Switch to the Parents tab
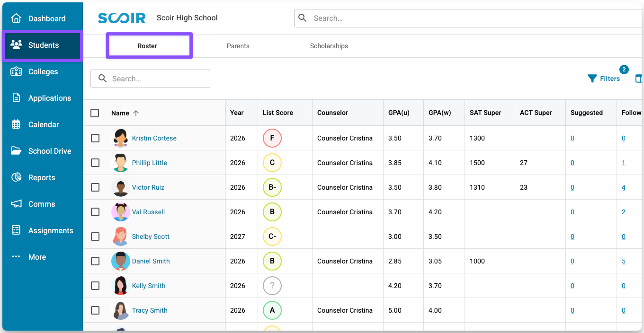Screen dimensions: 644x333 [238, 46]
